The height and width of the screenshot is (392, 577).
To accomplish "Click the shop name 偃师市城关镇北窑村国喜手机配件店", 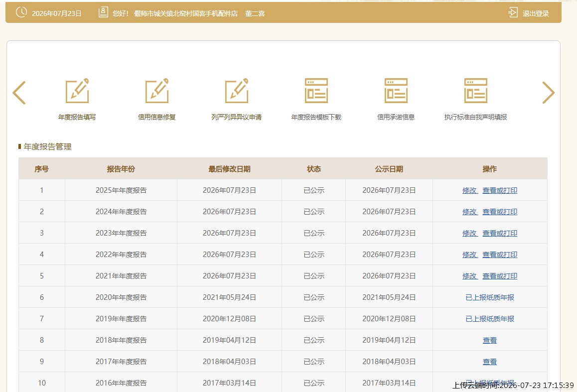I will [x=186, y=13].
